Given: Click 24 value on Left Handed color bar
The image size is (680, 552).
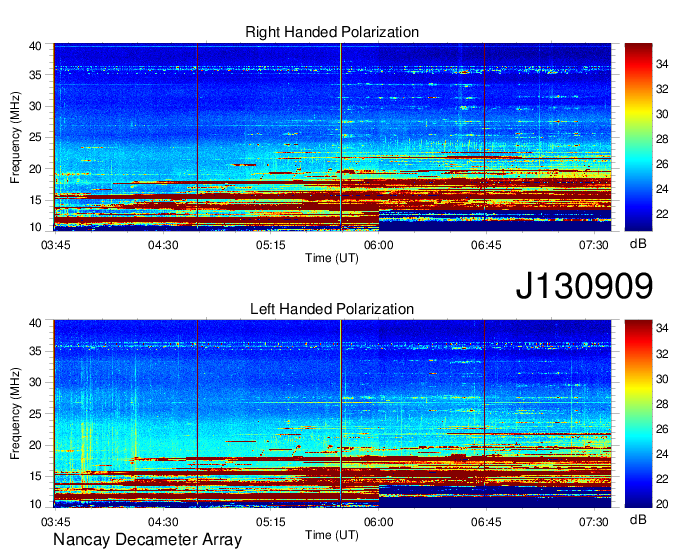Looking at the screenshot, I should 662,454.
